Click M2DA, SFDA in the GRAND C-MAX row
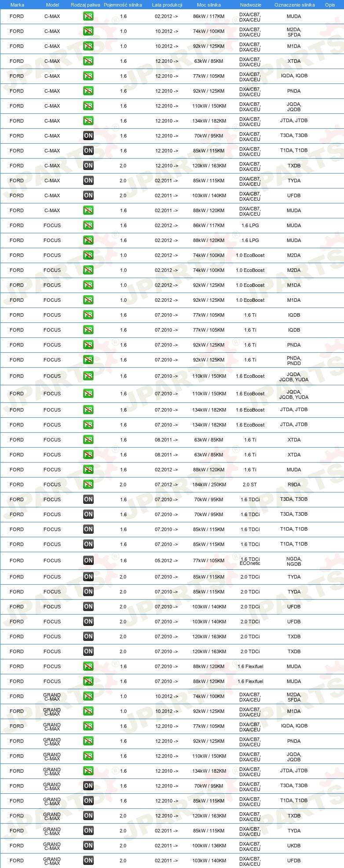Image resolution: width=344 pixels, height=868 pixels. [x=294, y=697]
